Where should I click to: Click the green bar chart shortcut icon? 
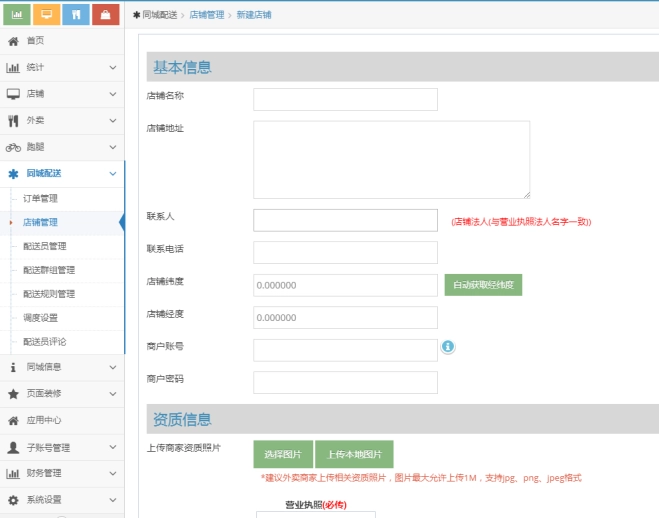[x=17, y=15]
